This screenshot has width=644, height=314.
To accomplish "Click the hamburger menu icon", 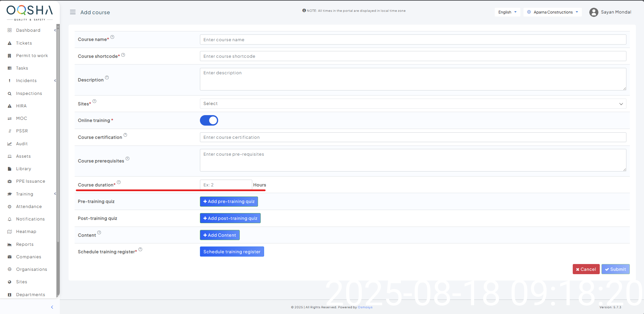I will pos(73,12).
